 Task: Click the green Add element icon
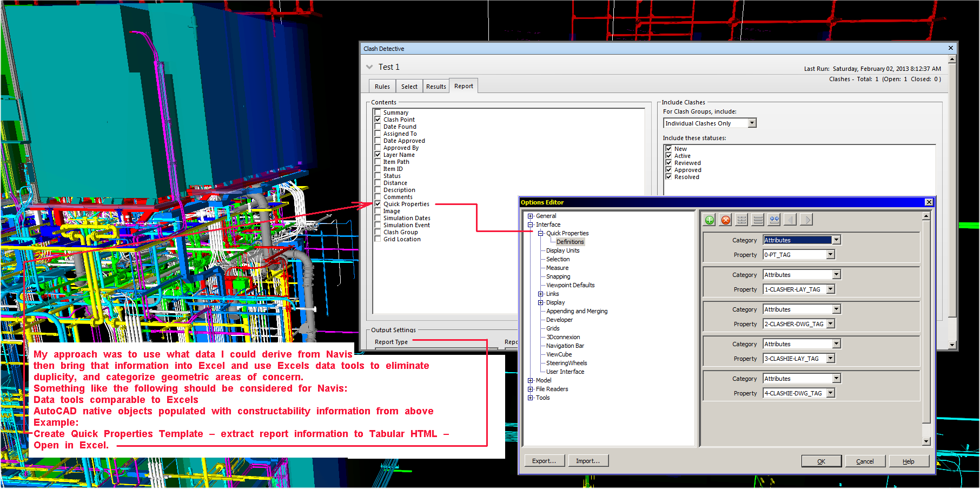(x=710, y=220)
